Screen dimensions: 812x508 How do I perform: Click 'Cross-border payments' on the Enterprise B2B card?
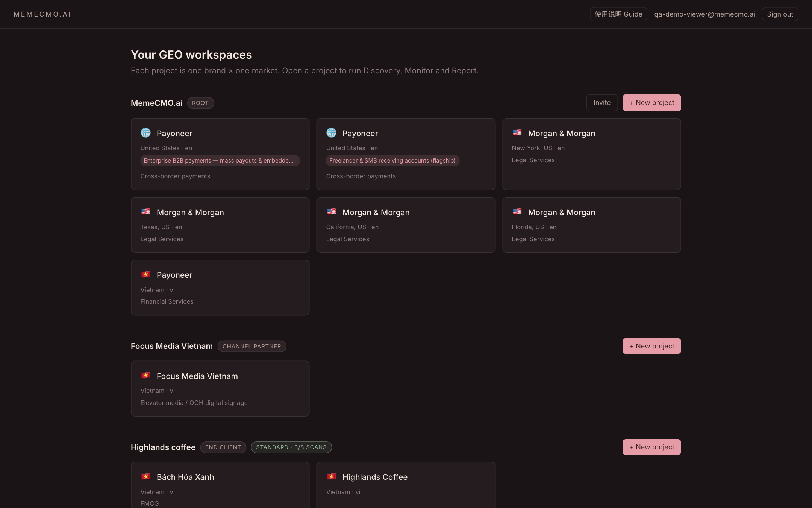coord(175,176)
